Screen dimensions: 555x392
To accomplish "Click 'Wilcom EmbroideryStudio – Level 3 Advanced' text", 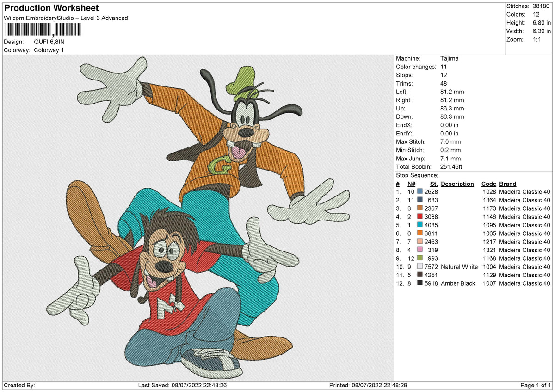I will (66, 18).
